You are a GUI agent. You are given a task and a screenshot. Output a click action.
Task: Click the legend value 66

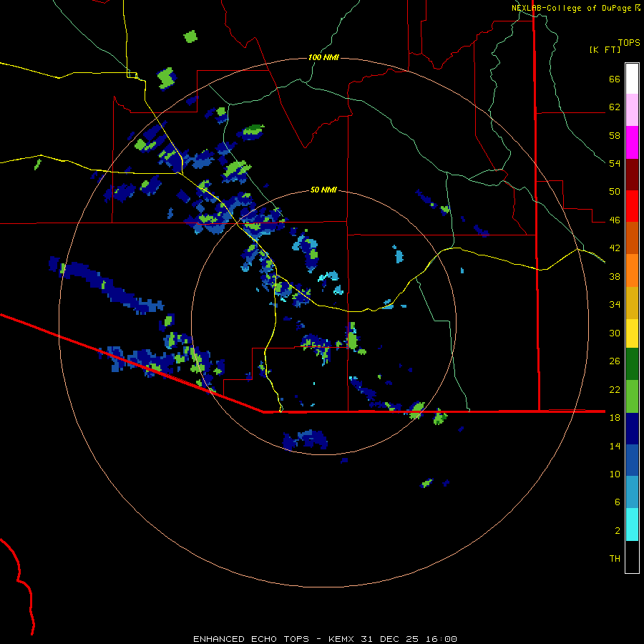point(615,79)
